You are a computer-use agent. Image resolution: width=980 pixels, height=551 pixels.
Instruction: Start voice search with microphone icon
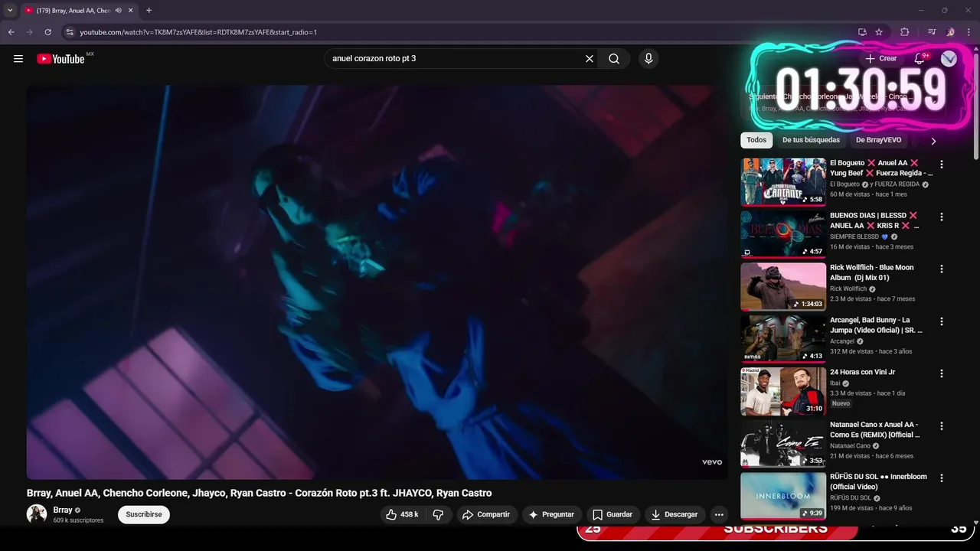tap(648, 59)
